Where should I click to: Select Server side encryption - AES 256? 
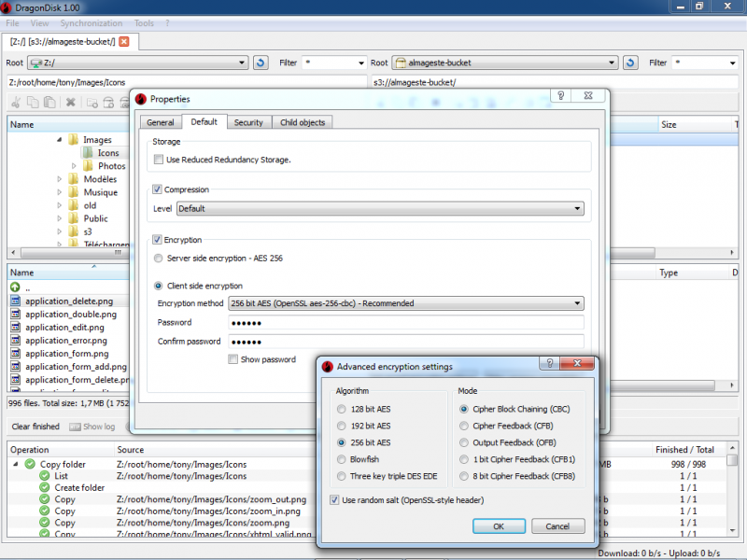pyautogui.click(x=158, y=259)
